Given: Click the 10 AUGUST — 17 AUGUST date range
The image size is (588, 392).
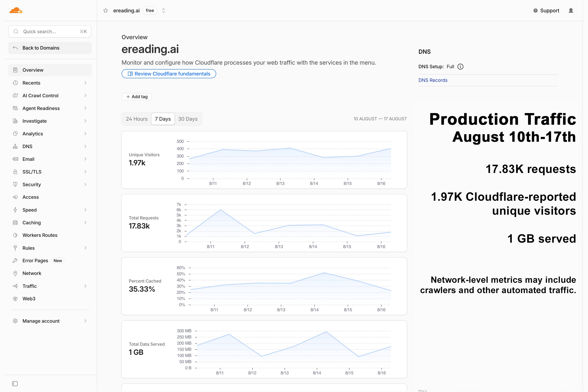Looking at the screenshot, I should click(380, 119).
